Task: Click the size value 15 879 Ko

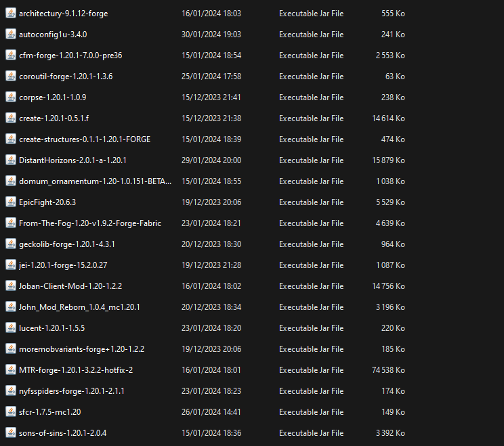Action: 388,160
